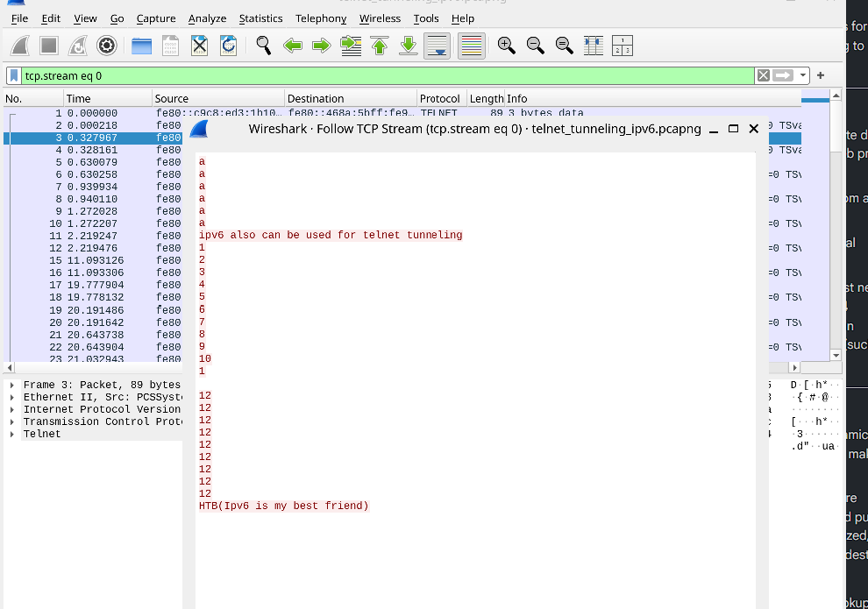Click the ipv6 telnet tunneling stream line
The width and height of the screenshot is (868, 609).
tap(331, 235)
